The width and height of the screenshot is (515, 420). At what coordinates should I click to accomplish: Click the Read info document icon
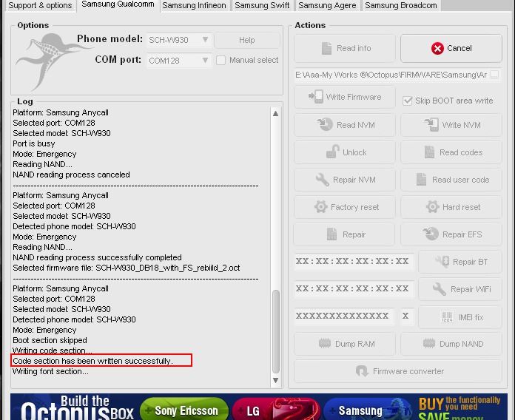click(326, 48)
